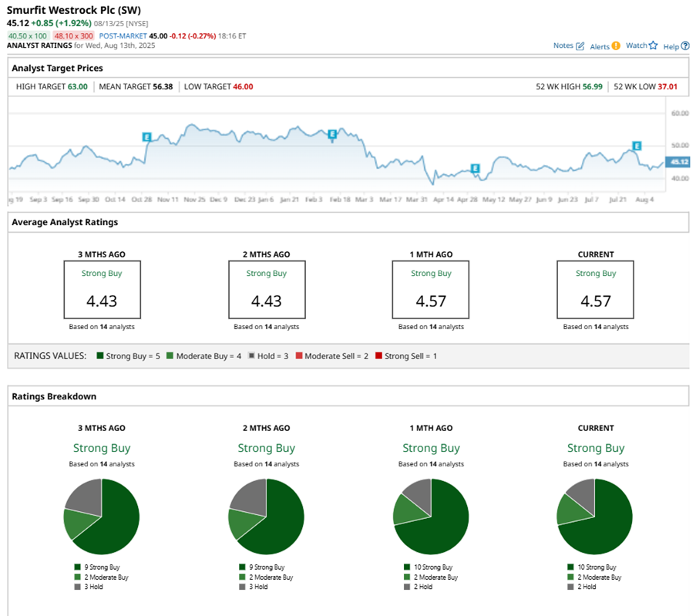
Task: Click the Moderate Sell = 2 legend swatch
Action: click(x=299, y=355)
